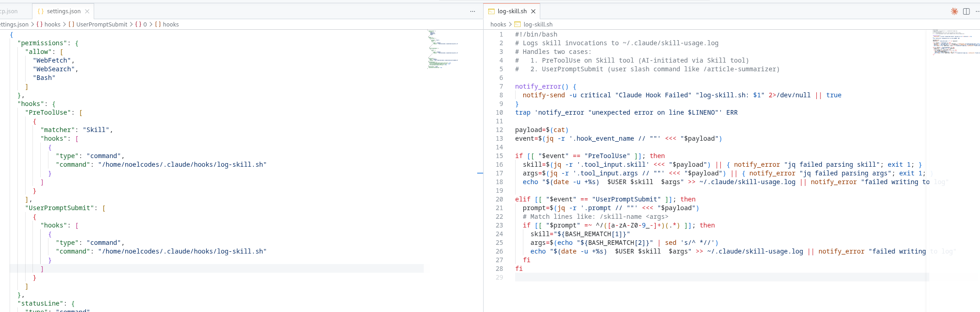980x312 pixels.
Task: Click the '# Handles two cases:' comment
Action: coord(553,52)
